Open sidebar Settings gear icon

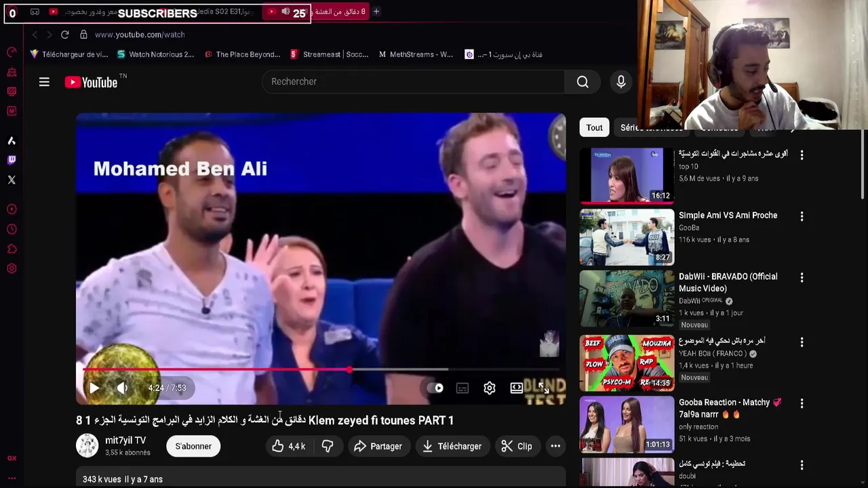(12, 268)
